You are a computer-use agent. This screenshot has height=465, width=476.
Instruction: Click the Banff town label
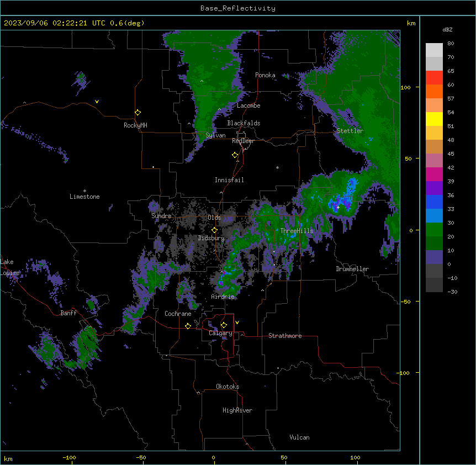tap(68, 313)
